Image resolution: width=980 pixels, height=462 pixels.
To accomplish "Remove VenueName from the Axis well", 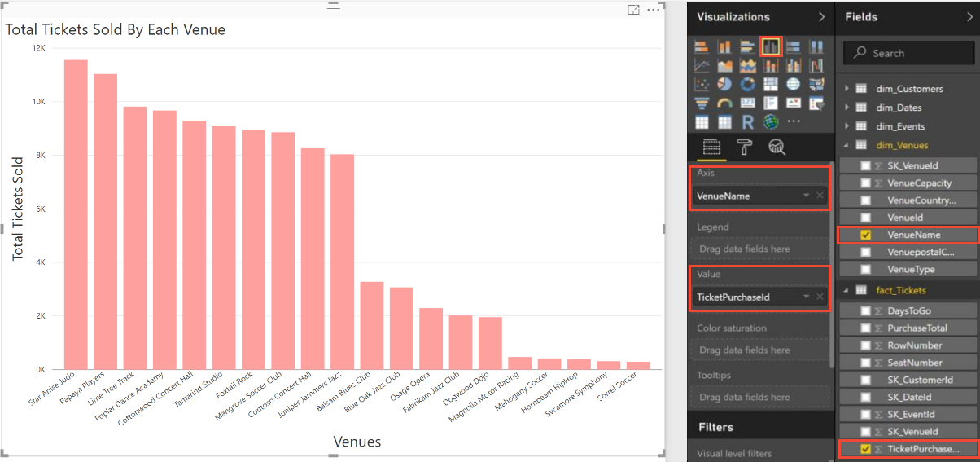I will click(x=820, y=196).
